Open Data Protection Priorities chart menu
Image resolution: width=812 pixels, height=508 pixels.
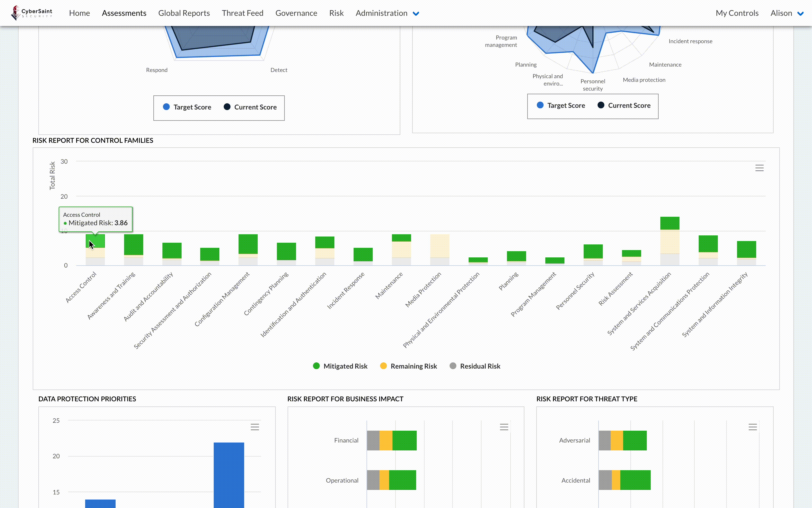click(x=255, y=427)
